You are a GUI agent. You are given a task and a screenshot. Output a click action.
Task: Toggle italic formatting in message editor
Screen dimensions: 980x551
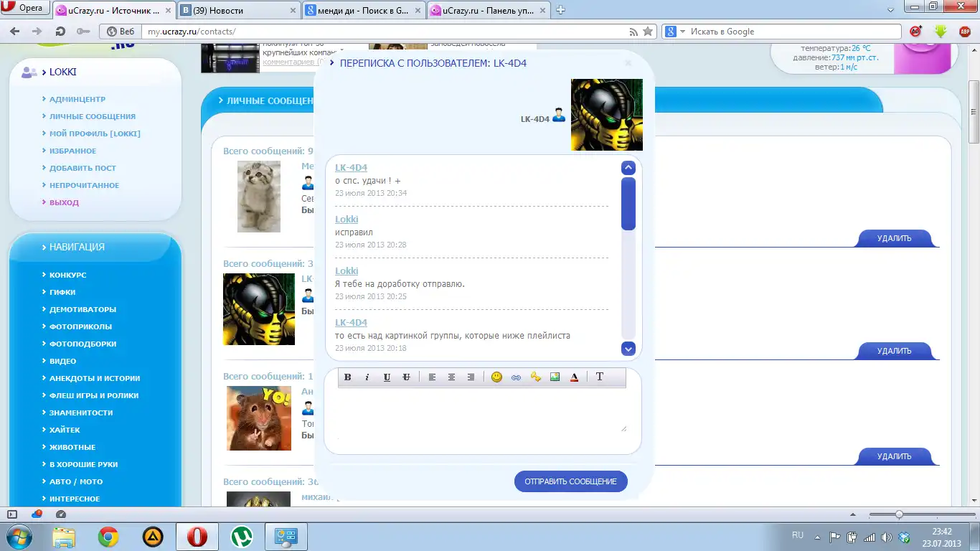click(x=367, y=377)
